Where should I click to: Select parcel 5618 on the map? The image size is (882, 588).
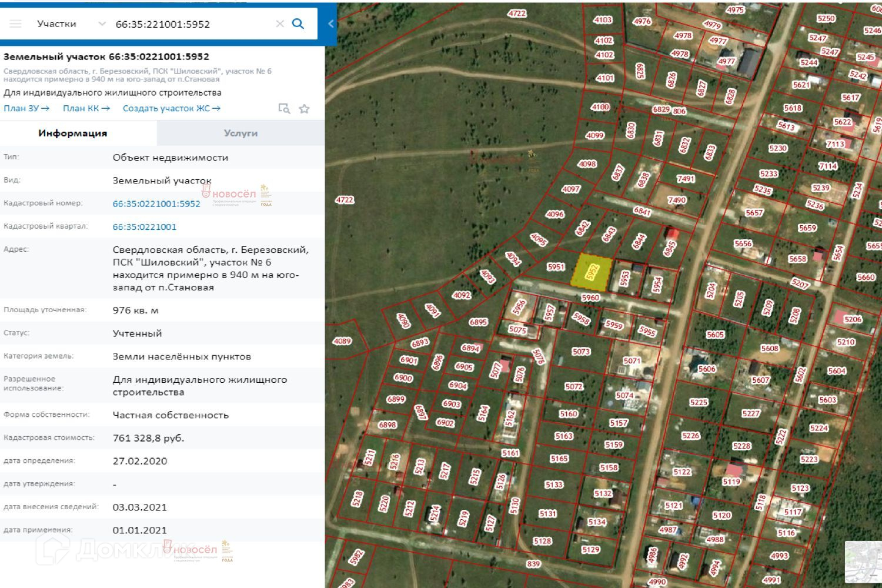[793, 108]
